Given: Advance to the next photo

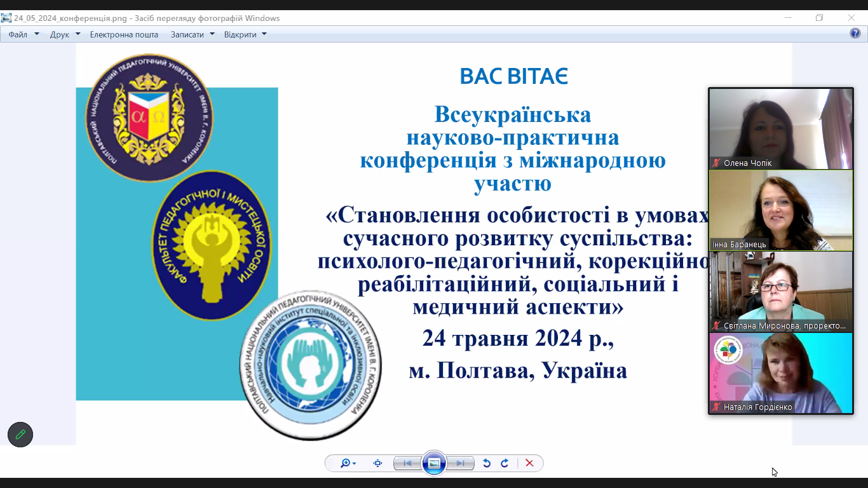Looking at the screenshot, I should pos(461,463).
